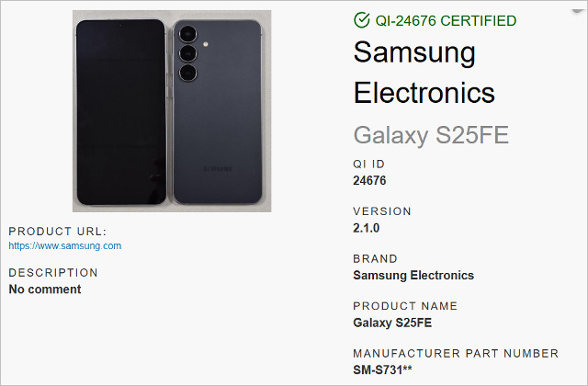Select the QI-24676 CERTIFIED status text
This screenshot has width=588, height=386.
click(446, 20)
